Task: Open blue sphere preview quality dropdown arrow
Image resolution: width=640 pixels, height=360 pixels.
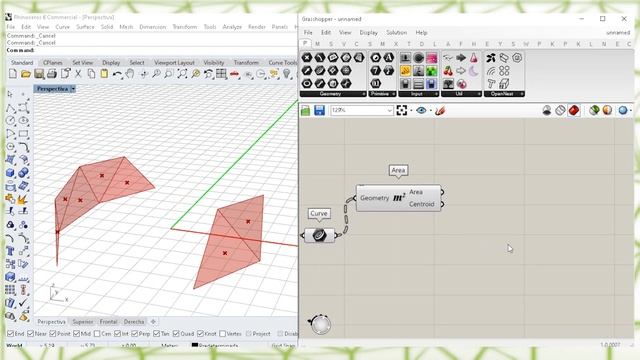Action: tap(631, 110)
